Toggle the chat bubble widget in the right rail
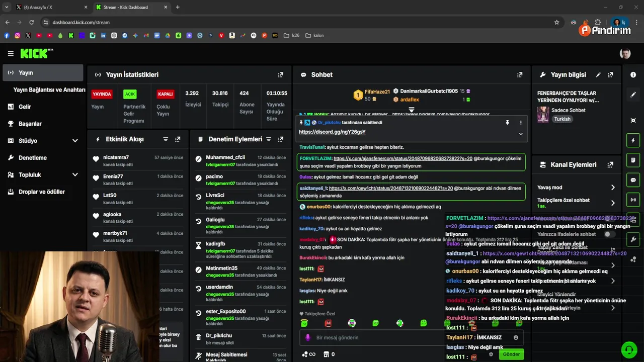 (x=633, y=180)
